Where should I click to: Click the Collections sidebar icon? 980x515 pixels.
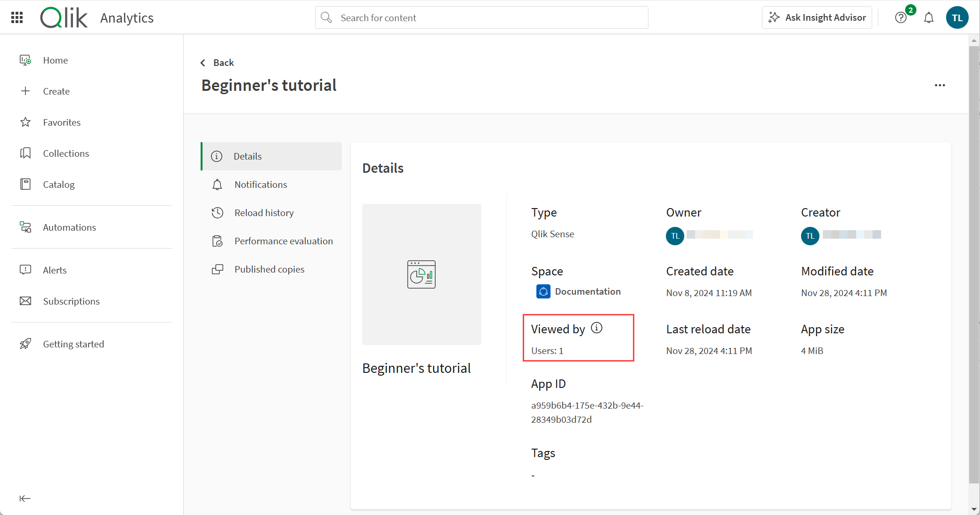point(26,153)
